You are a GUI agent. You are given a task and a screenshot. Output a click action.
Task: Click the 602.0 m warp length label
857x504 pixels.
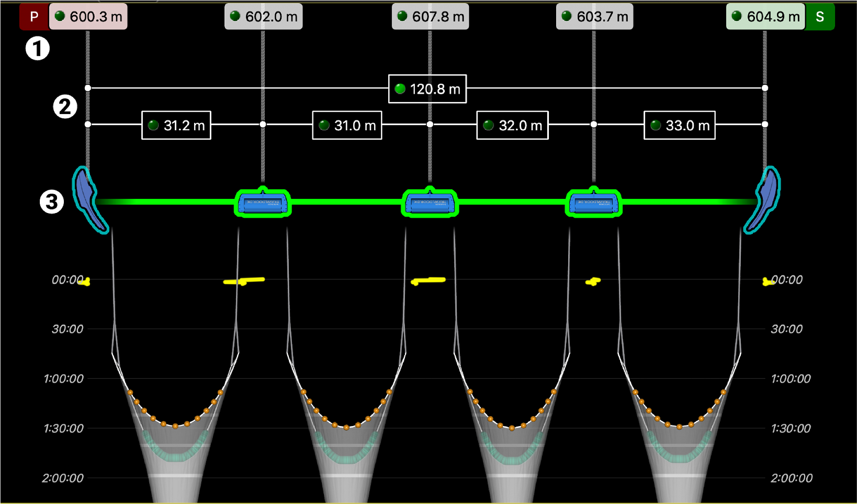pyautogui.click(x=264, y=17)
